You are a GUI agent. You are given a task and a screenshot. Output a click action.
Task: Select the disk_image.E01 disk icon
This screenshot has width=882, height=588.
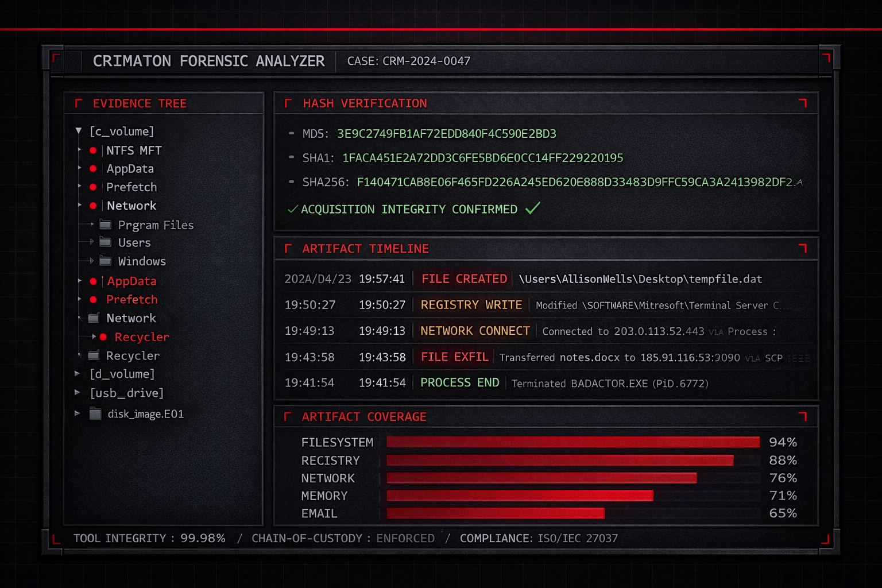click(95, 413)
